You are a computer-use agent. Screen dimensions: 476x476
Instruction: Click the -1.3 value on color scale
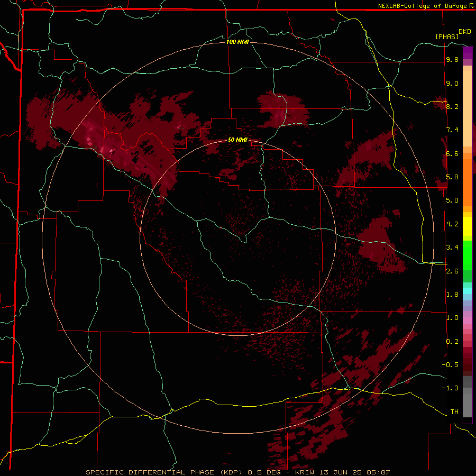(450, 388)
